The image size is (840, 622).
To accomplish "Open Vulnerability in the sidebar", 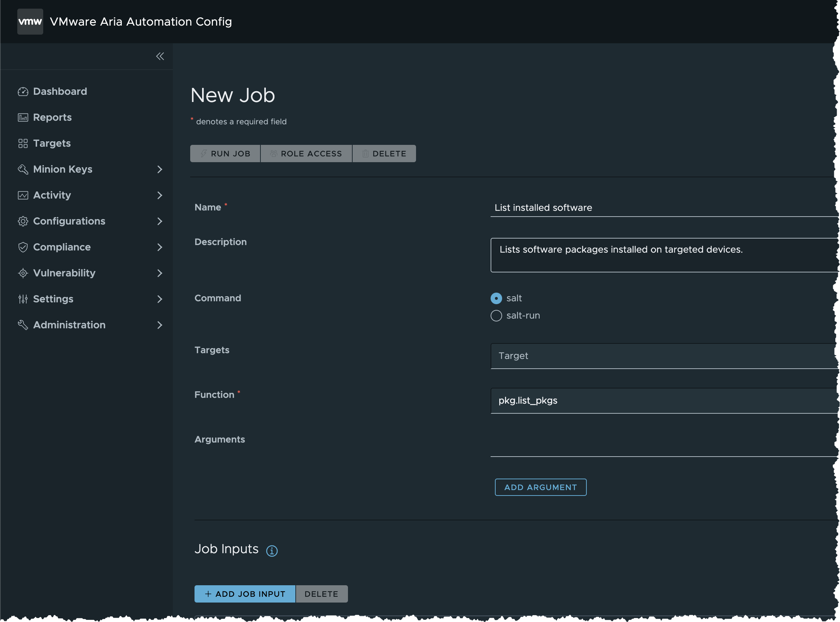I will pyautogui.click(x=64, y=274).
